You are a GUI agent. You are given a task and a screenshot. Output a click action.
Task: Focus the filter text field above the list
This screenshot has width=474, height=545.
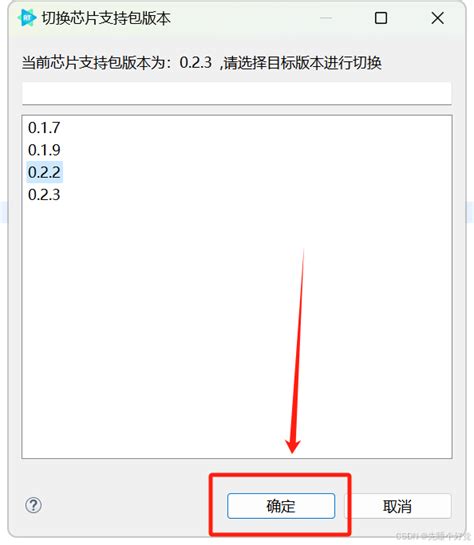pos(237,93)
